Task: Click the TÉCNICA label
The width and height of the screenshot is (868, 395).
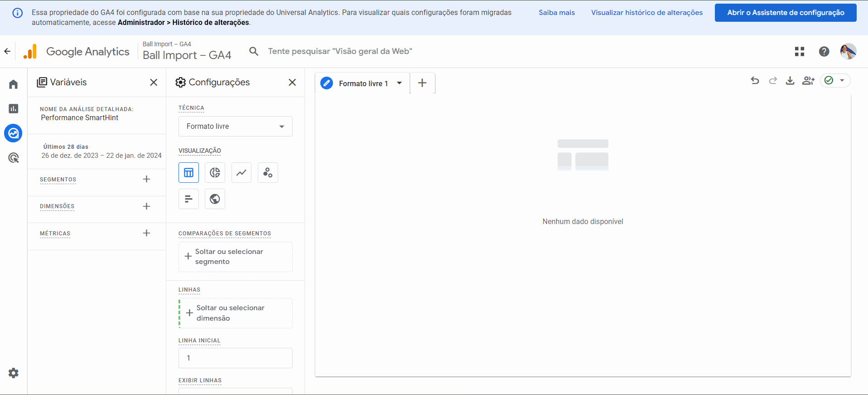Action: (x=191, y=108)
